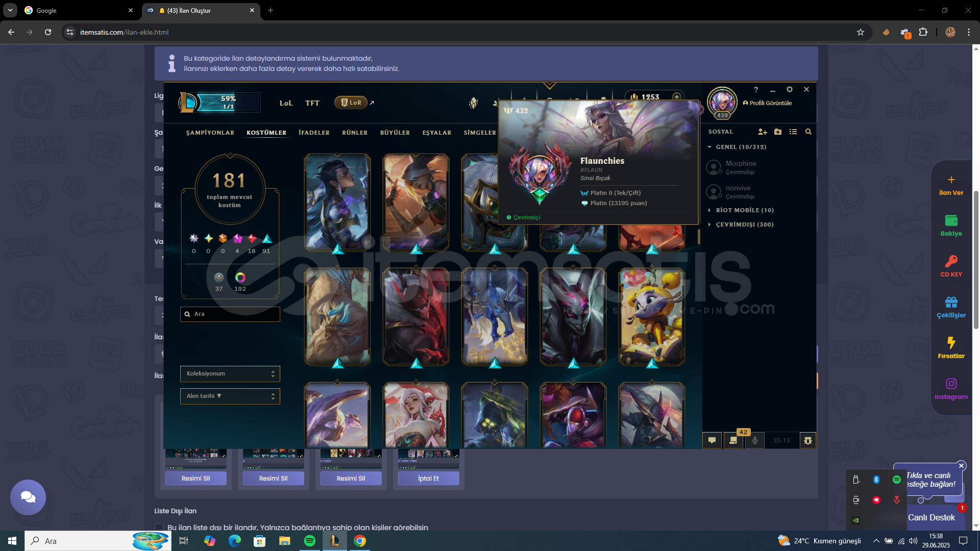Click the third Resimi Sil button
This screenshot has height=551, width=980.
point(351,479)
